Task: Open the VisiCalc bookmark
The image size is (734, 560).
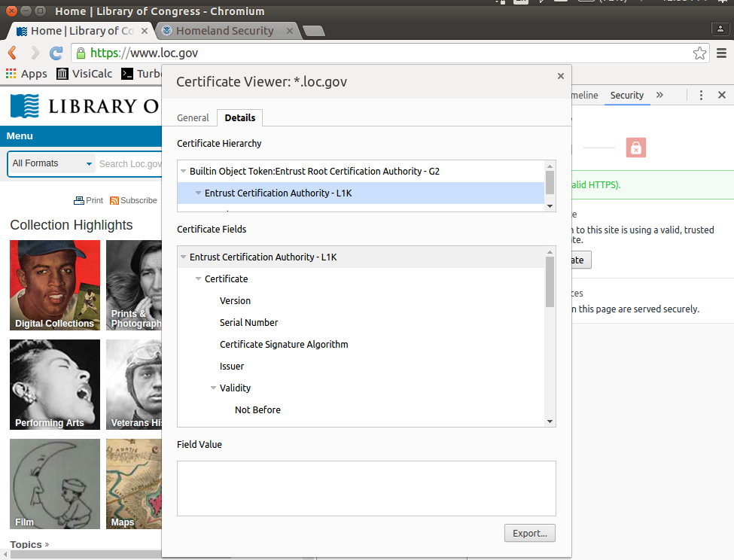Action: pos(84,74)
